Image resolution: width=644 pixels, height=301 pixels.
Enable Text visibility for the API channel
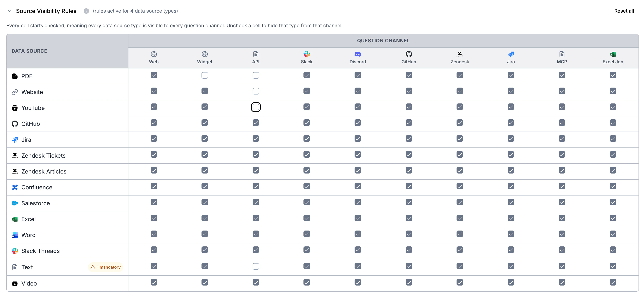256,266
